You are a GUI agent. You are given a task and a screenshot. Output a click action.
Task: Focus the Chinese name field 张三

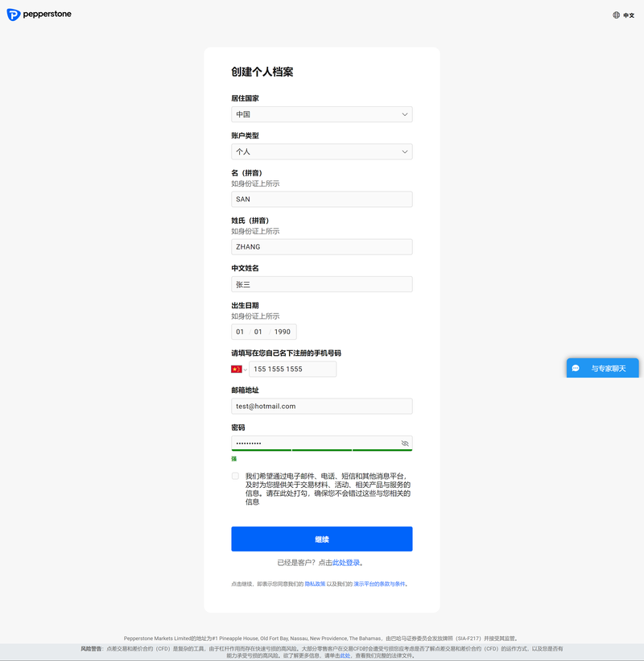click(321, 284)
